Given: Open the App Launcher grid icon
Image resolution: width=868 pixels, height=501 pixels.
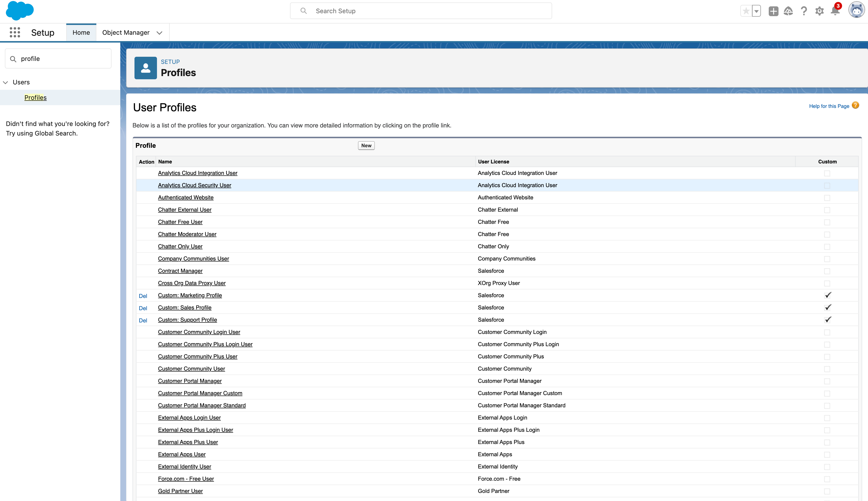Looking at the screenshot, I should [x=15, y=32].
